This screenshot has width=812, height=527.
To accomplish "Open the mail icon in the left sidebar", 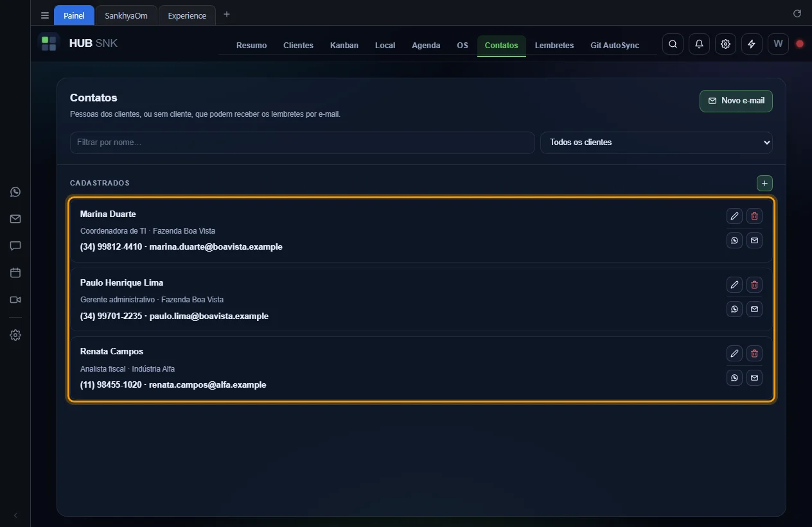I will [x=15, y=219].
